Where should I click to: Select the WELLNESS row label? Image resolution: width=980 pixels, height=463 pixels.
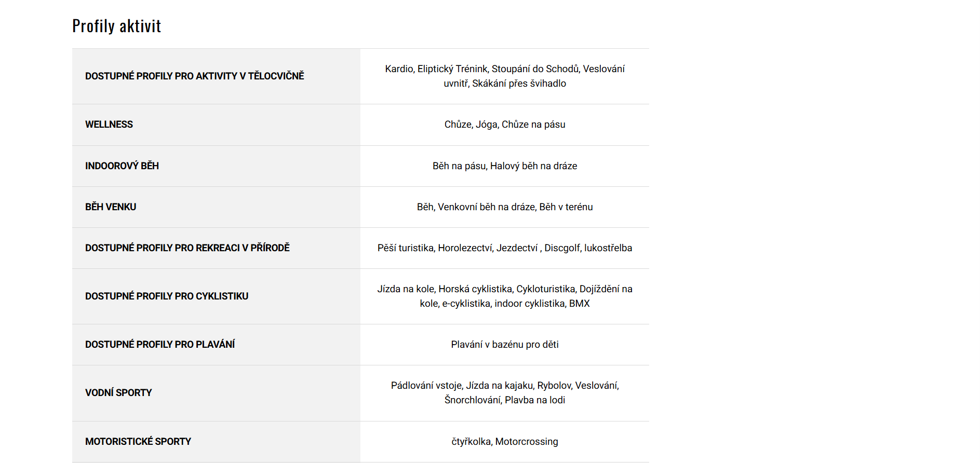(x=109, y=125)
